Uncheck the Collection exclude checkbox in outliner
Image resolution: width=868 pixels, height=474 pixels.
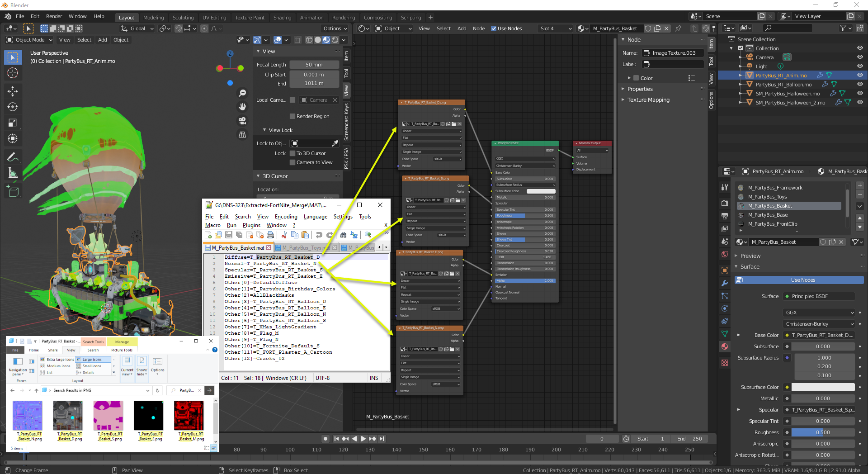click(x=741, y=48)
